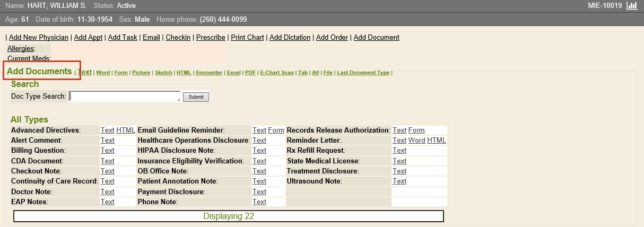Click the chart icon beside MIE-10019
The image size is (644, 227).
[x=631, y=6]
